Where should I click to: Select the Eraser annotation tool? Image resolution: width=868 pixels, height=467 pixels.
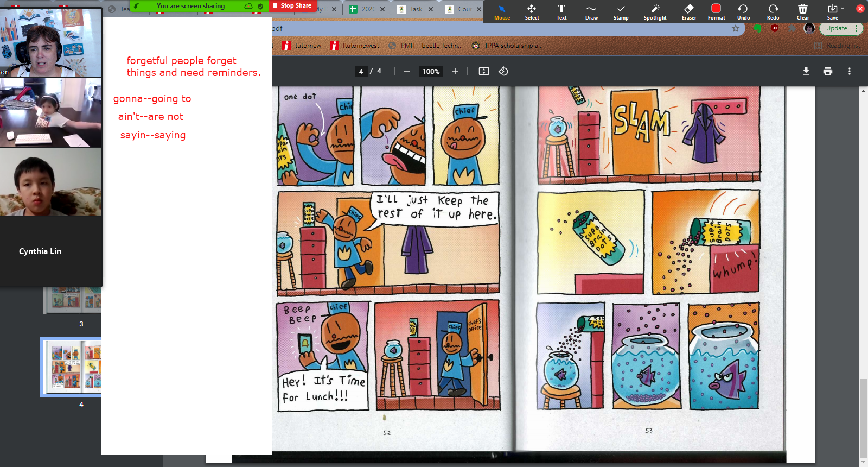coord(689,11)
